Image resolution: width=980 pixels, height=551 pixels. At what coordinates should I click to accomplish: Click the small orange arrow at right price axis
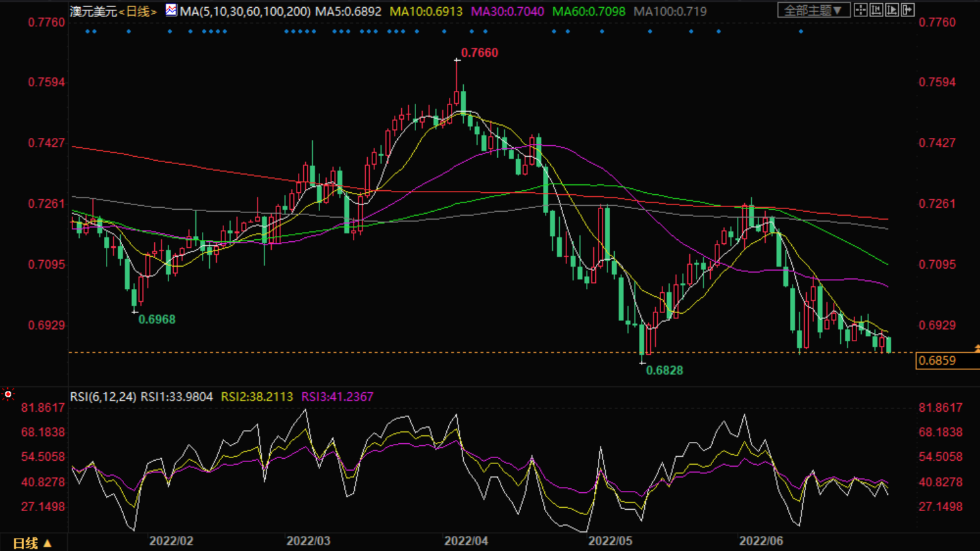tap(976, 349)
